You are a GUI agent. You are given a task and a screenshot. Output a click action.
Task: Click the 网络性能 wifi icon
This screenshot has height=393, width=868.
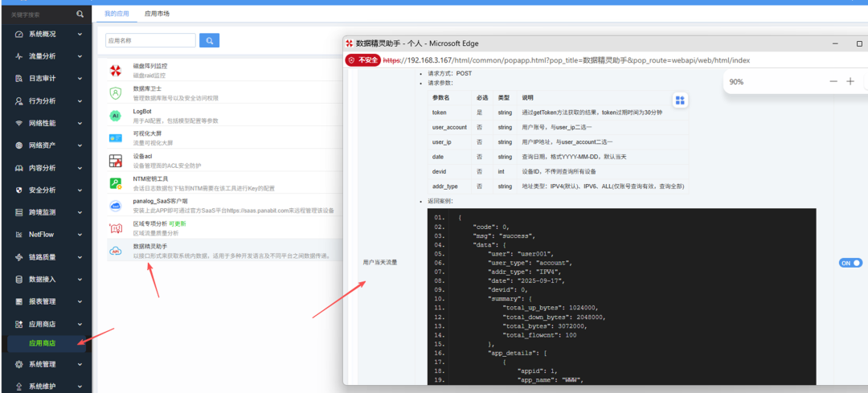[x=18, y=123]
